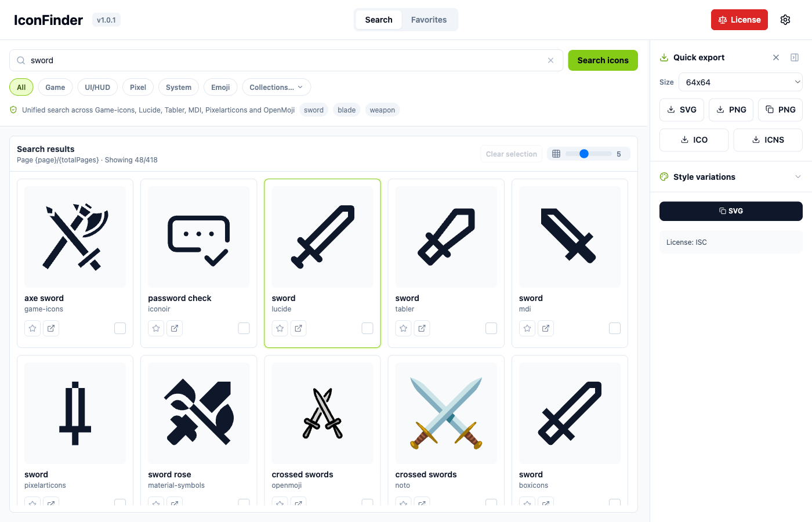Star the tabler sword icon
The width and height of the screenshot is (812, 522).
(404, 328)
